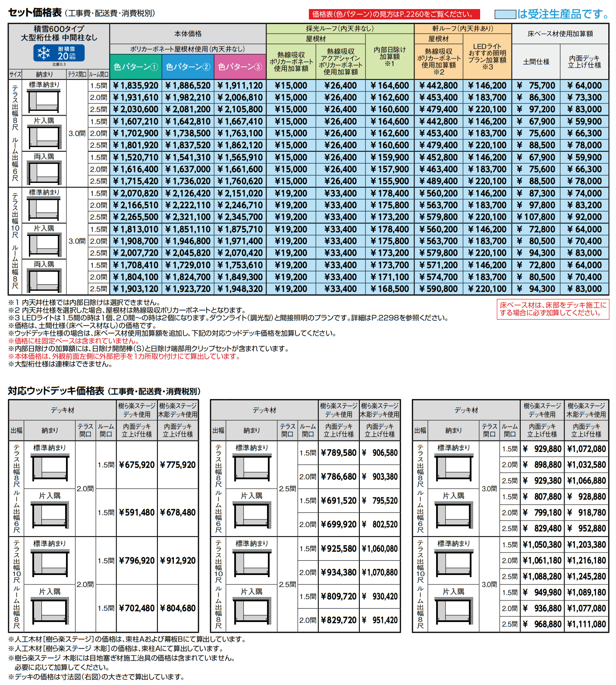This screenshot has height=685, width=616.
Task: Click the 両入隅 diagram under テラス出幅8尺 in set table
Action: pyautogui.click(x=44, y=172)
